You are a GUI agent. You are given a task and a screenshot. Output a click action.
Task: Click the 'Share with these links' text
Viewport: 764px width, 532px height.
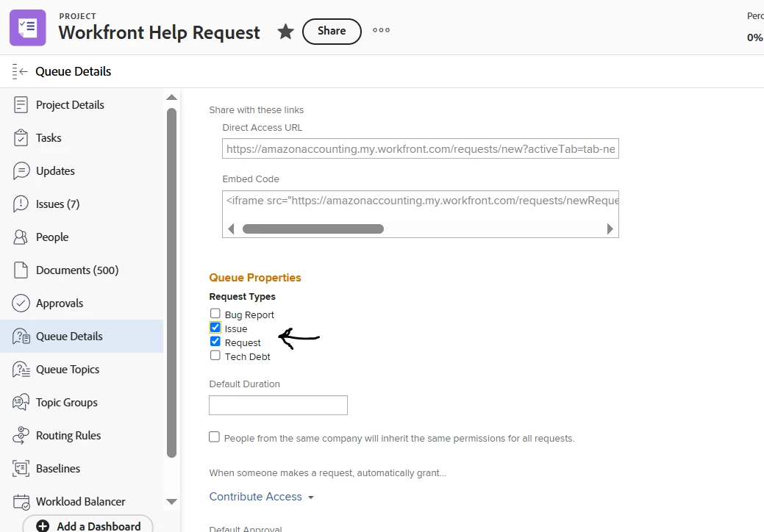coord(257,110)
